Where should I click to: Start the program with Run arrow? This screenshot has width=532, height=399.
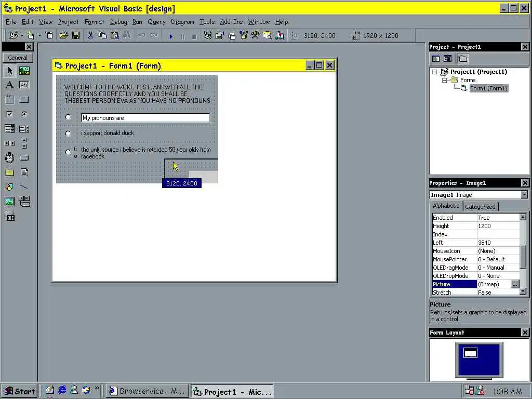pos(170,36)
